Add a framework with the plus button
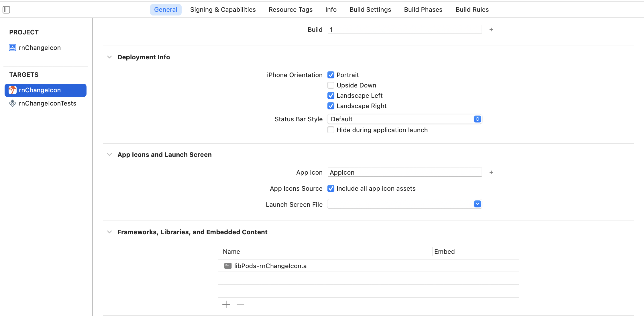644x316 pixels. [226, 304]
